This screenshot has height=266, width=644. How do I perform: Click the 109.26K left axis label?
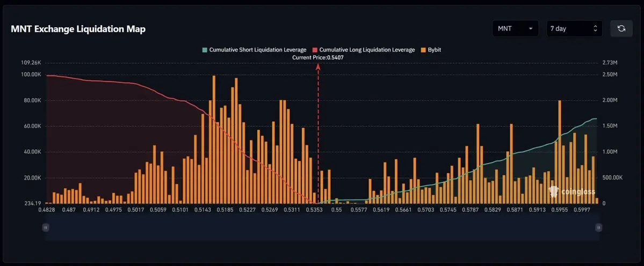point(31,63)
